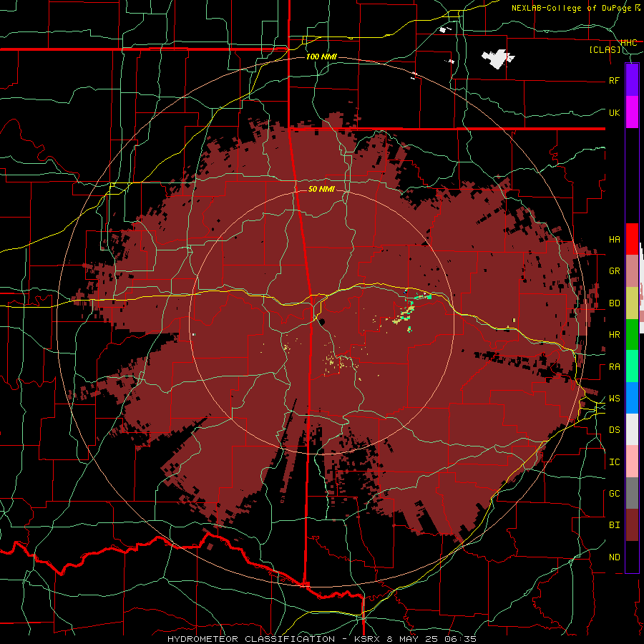Click the 'DS' legend label
The image size is (644, 644).
[614, 430]
